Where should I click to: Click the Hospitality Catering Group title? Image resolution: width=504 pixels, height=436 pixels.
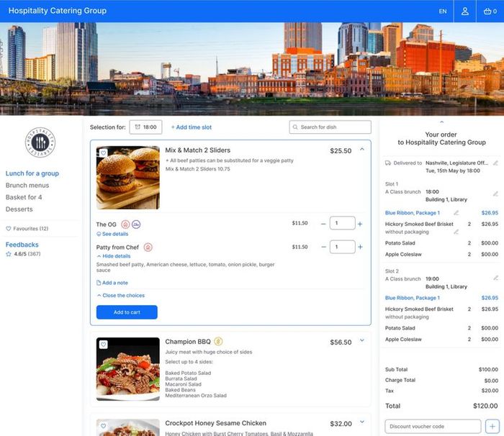(58, 11)
